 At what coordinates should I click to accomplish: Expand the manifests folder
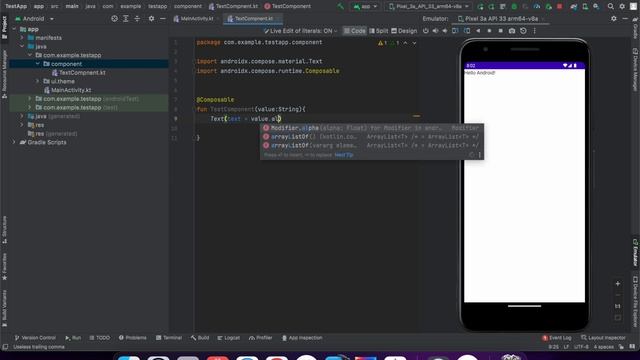22,38
